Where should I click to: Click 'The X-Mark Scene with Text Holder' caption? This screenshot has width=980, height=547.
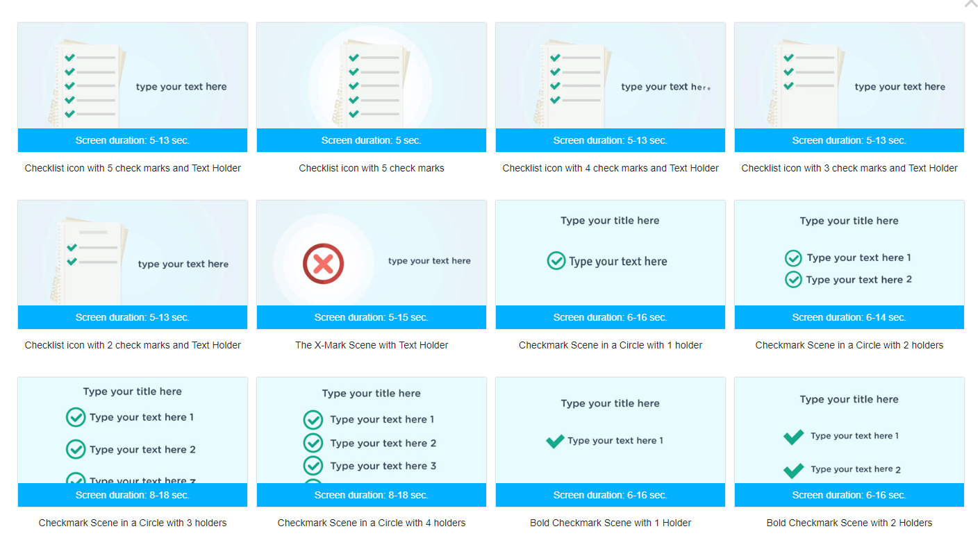(372, 345)
